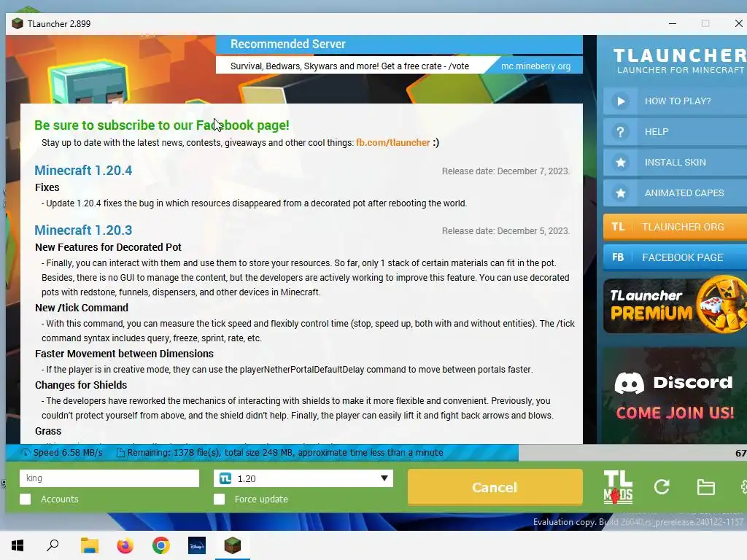Screen dimensions: 747x560
Task: Click the star icon for Install Skin
Action: coord(620,163)
